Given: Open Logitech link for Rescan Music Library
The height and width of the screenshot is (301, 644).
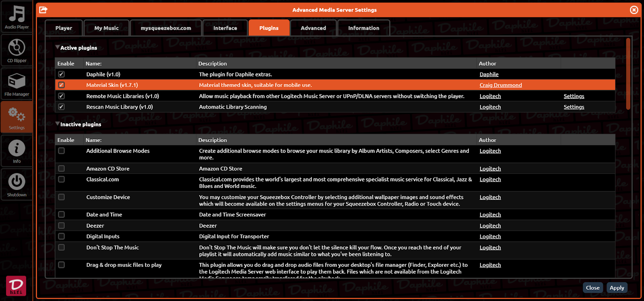Looking at the screenshot, I should 490,107.
